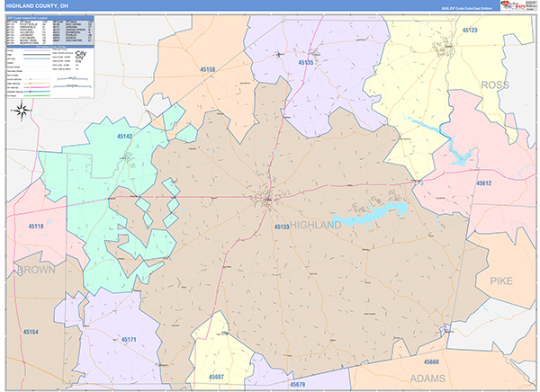Select the teal 45142 ZIP region
540x392 pixels.
pyautogui.click(x=123, y=137)
